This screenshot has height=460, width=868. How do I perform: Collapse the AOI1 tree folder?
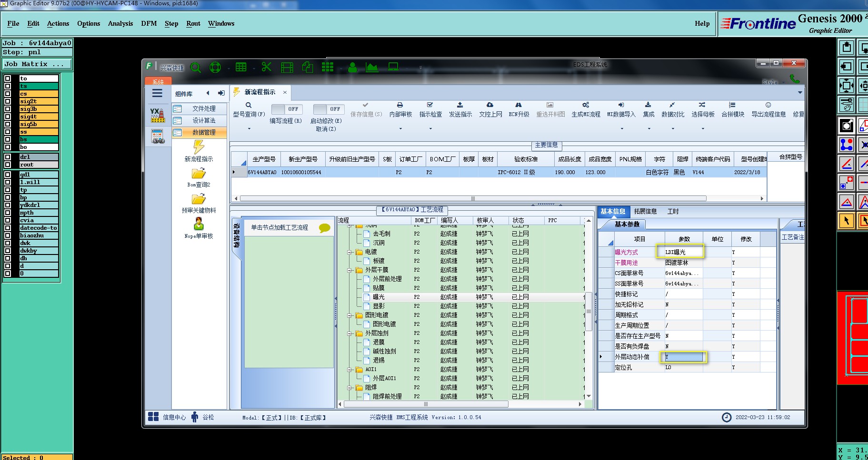(x=350, y=370)
